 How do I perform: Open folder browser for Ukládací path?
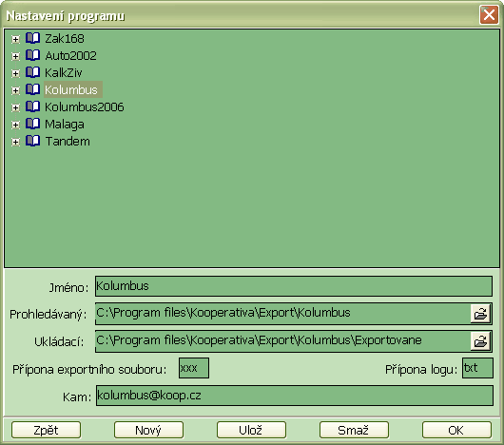click(480, 341)
